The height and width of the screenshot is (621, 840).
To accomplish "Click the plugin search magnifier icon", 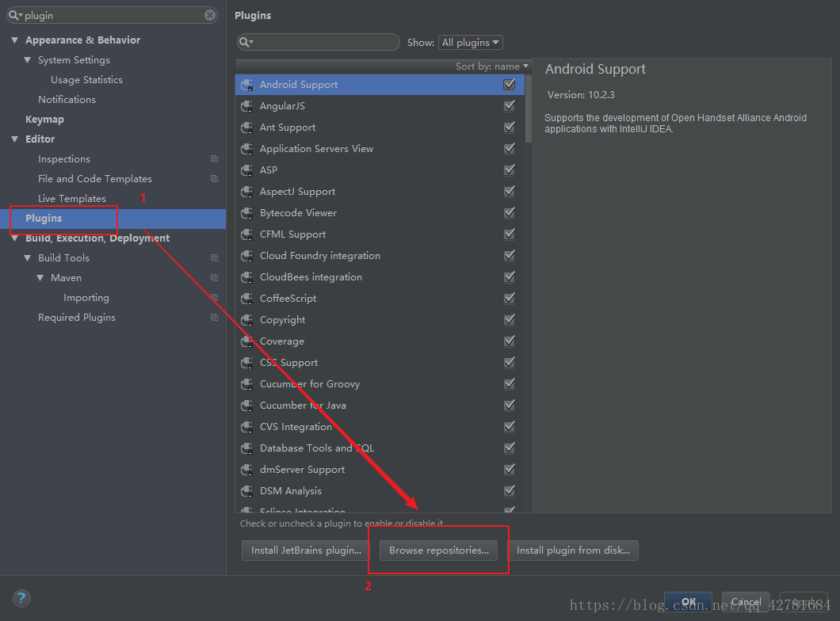I will pos(246,42).
